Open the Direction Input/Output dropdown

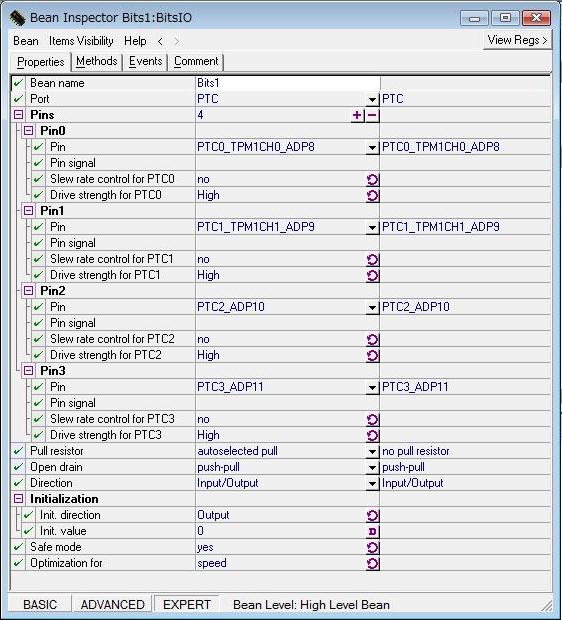pyautogui.click(x=372, y=483)
